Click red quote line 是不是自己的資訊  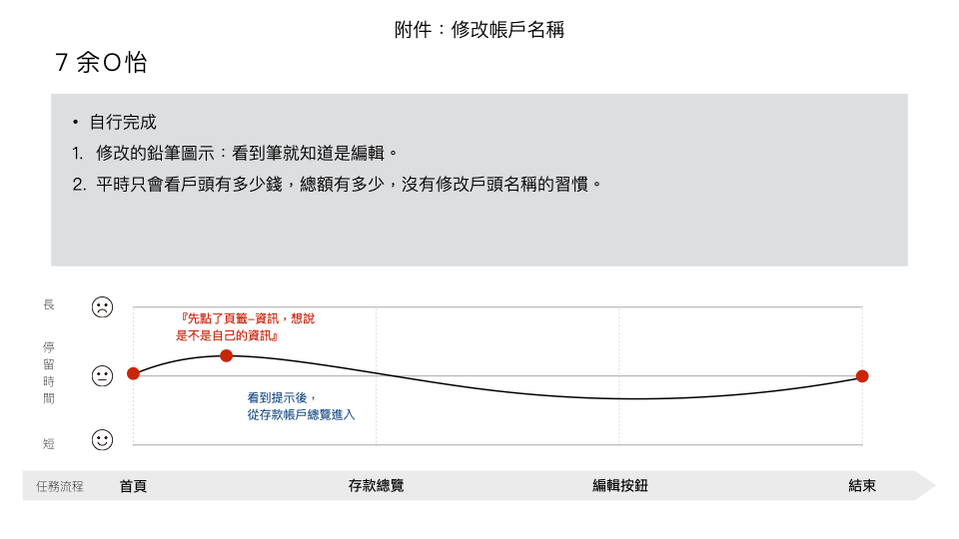[x=227, y=336]
